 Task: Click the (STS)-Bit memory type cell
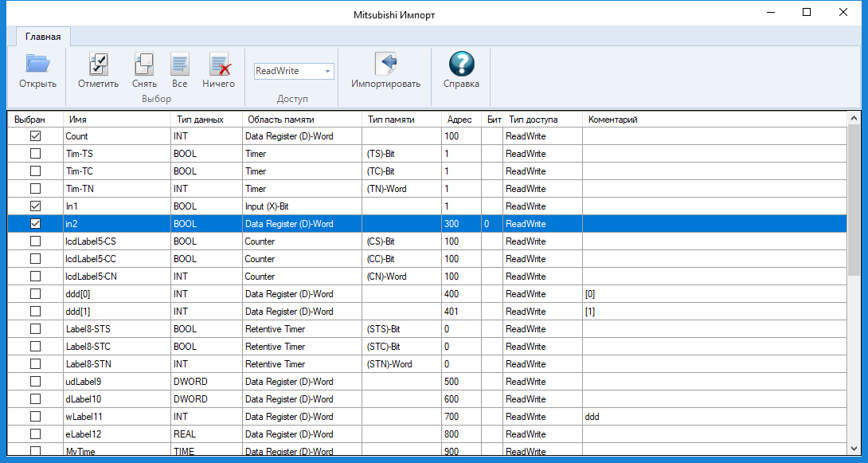click(402, 329)
